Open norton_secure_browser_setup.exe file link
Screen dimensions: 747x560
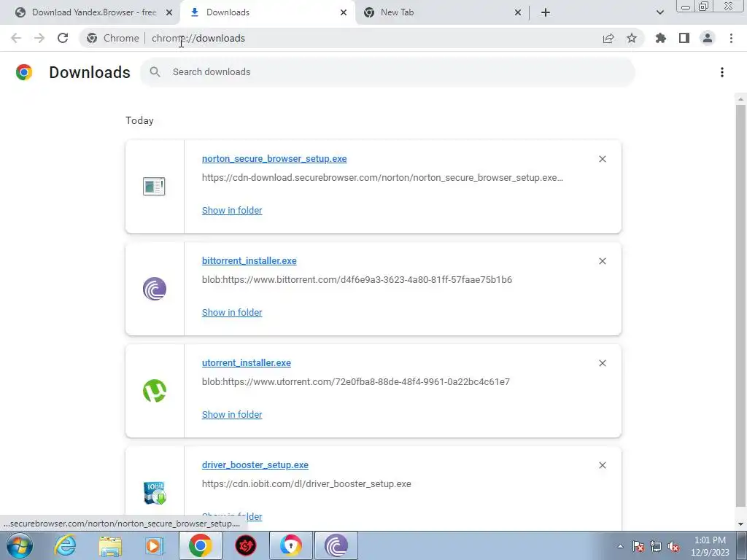pos(274,159)
